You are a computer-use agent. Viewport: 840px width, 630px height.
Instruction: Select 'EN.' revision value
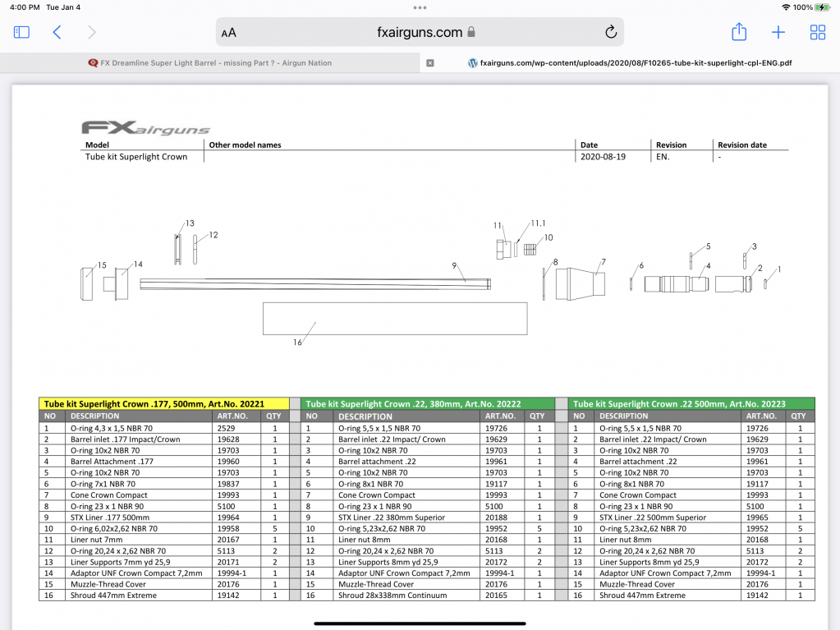[663, 156]
